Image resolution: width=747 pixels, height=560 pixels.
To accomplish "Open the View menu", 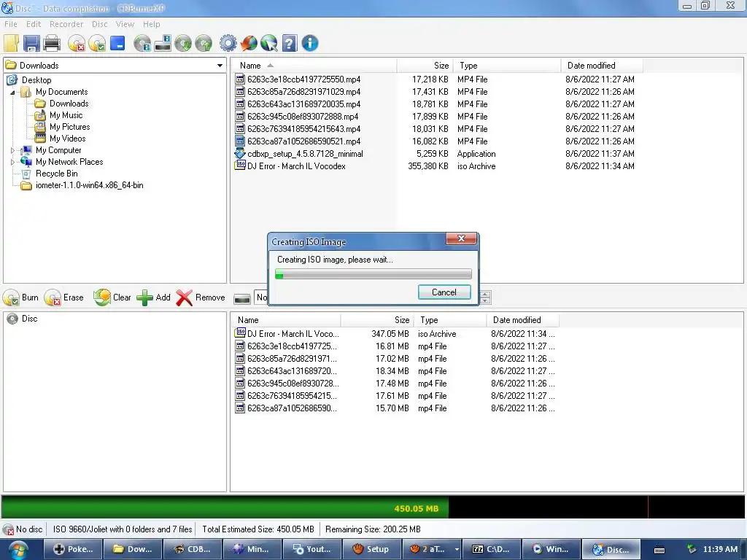I will [125, 24].
